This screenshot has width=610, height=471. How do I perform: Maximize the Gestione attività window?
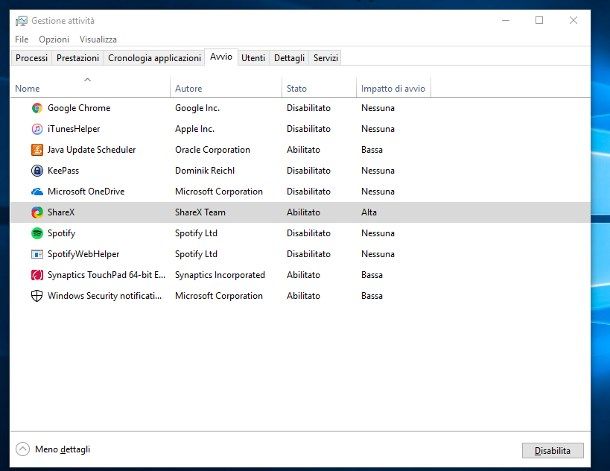coord(539,20)
